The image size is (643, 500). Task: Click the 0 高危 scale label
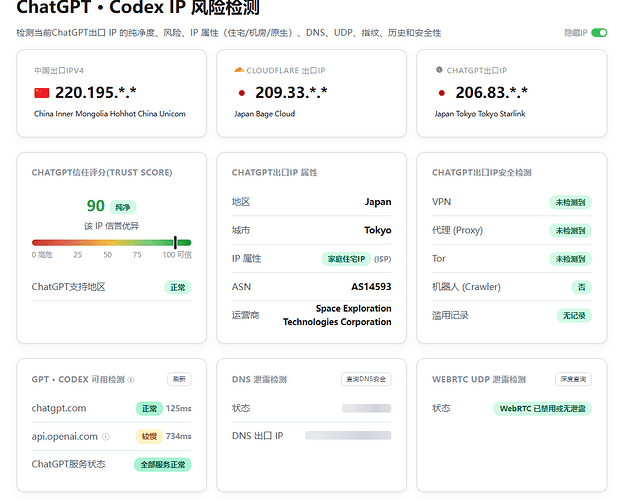tap(42, 255)
